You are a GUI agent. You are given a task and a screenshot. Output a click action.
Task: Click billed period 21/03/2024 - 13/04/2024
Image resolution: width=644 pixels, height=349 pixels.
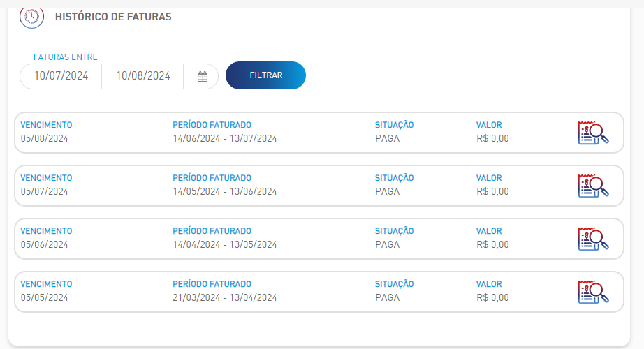225,297
